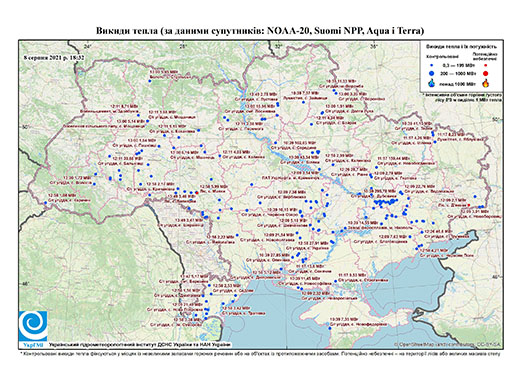Click the понад 1000 МВт legend text
Screen dimensions: 520x368
tap(458, 83)
